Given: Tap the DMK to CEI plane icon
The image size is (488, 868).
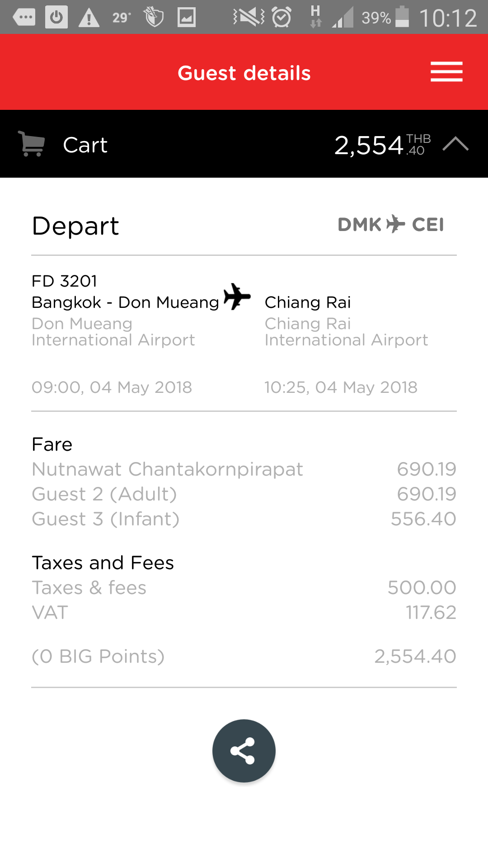Looking at the screenshot, I should (396, 224).
